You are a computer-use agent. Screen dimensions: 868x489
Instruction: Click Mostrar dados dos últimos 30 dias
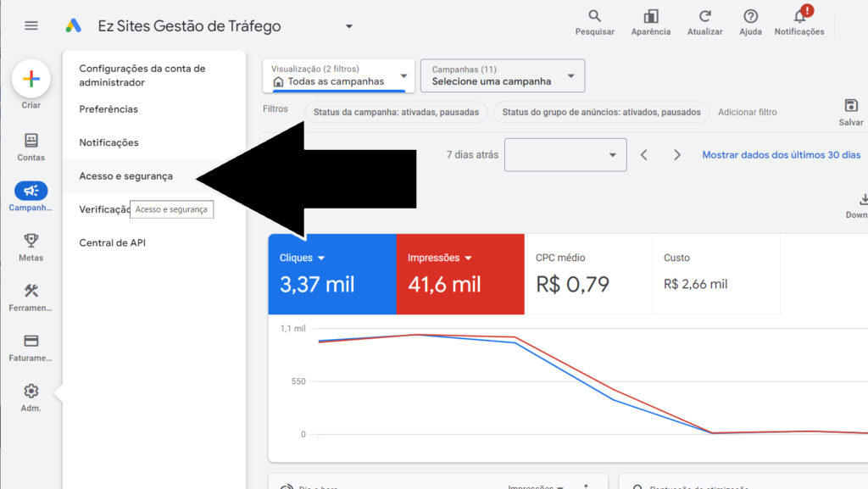click(781, 155)
